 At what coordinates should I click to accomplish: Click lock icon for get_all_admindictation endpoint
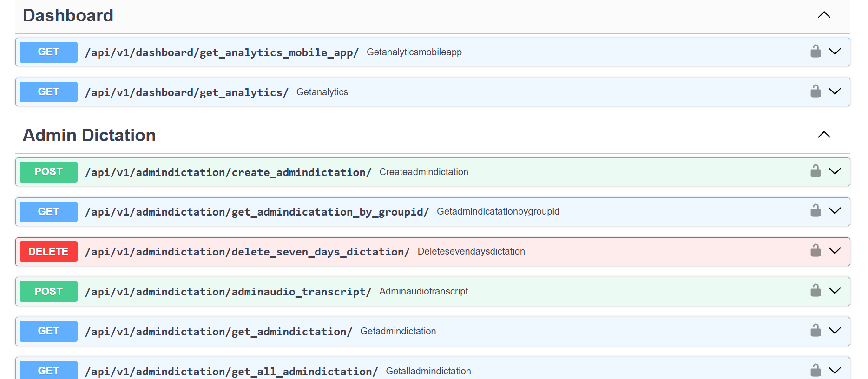[x=815, y=371]
